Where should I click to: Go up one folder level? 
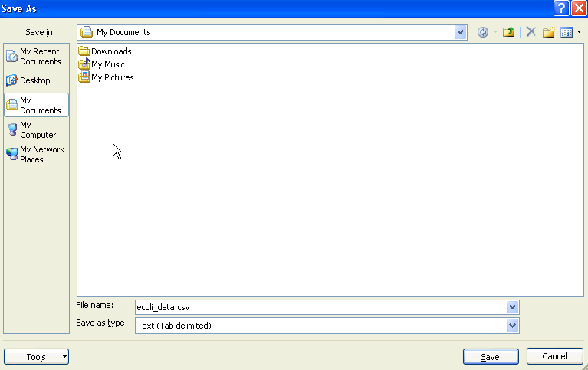click(508, 32)
